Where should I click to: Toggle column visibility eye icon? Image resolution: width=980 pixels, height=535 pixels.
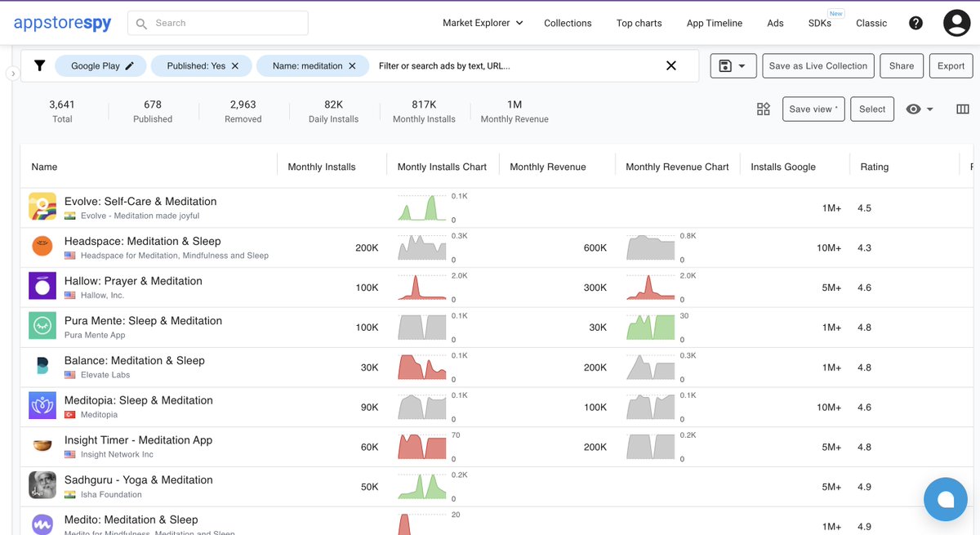point(914,109)
